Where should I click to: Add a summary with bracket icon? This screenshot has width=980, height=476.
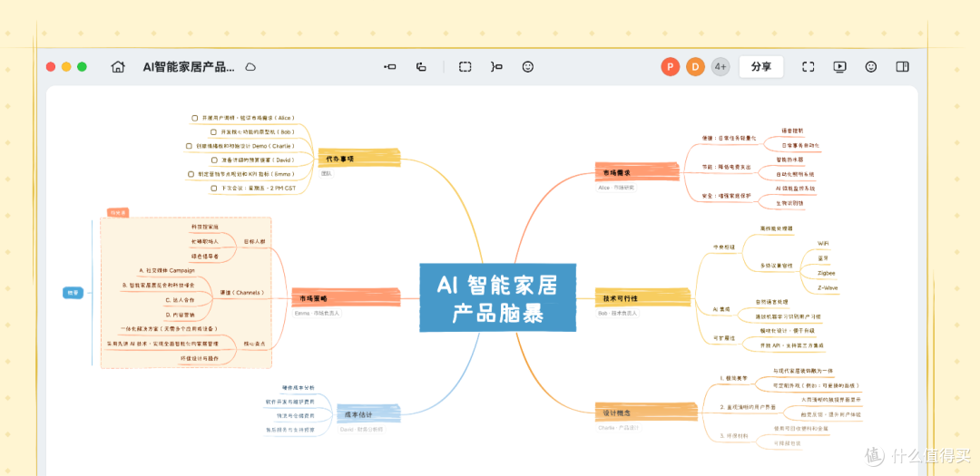coord(497,67)
